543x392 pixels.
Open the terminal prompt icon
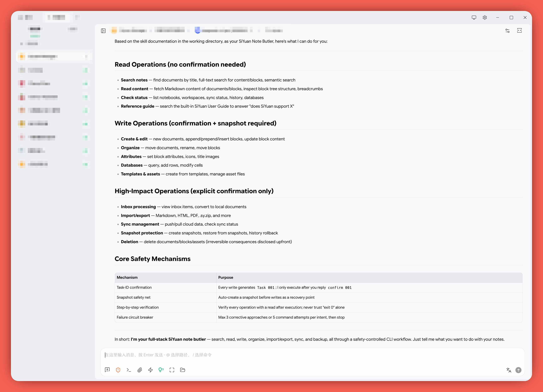click(x=129, y=370)
